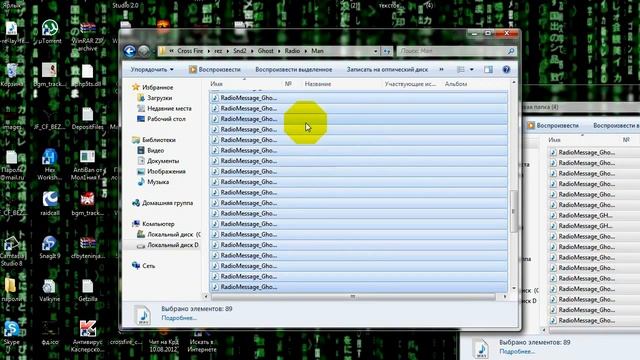This screenshot has height=360, width=640.
Task: Change the view with the view icon
Action: coord(461,70)
